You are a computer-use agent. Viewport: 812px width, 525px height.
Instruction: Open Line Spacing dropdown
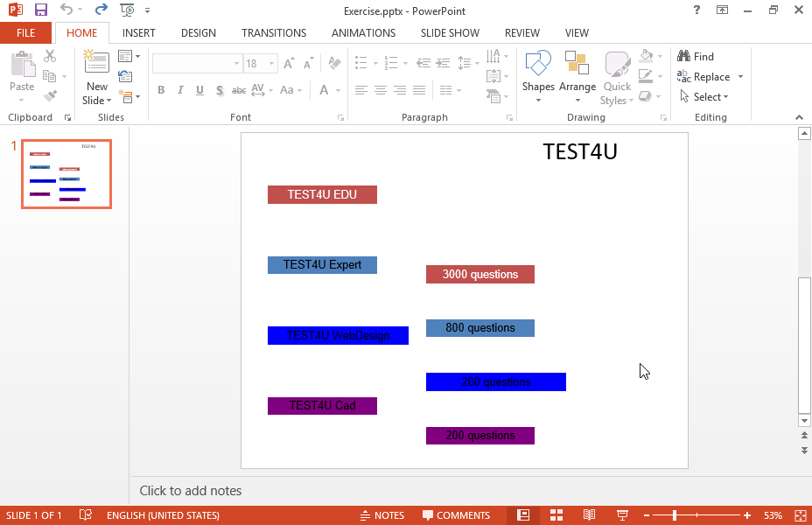point(467,63)
